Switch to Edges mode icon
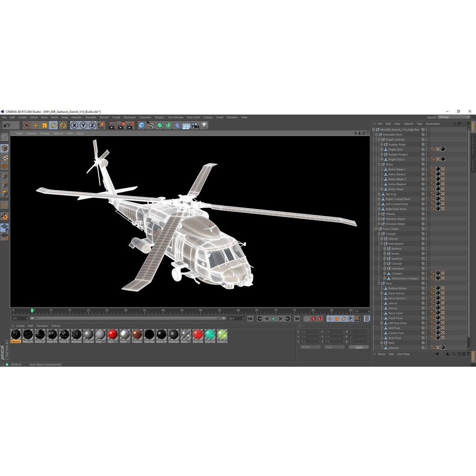Image resolution: width=476 pixels, height=476 pixels. pyautogui.click(x=4, y=184)
